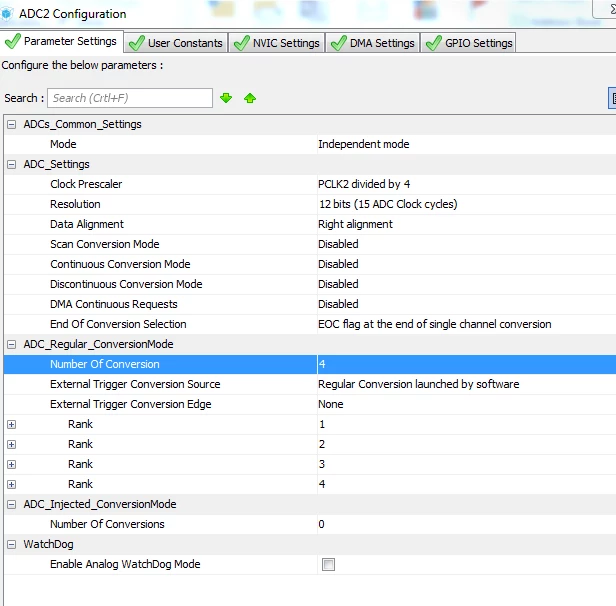Click the partially visible icon right of search bar
The width and height of the screenshot is (616, 606).
pyautogui.click(x=612, y=98)
